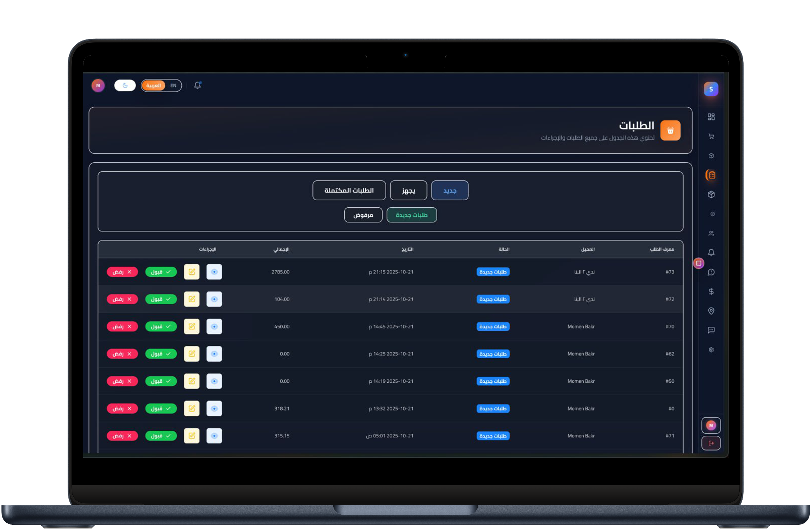
Task: Click the orange basket icon beside الطلبات title
Action: (670, 130)
